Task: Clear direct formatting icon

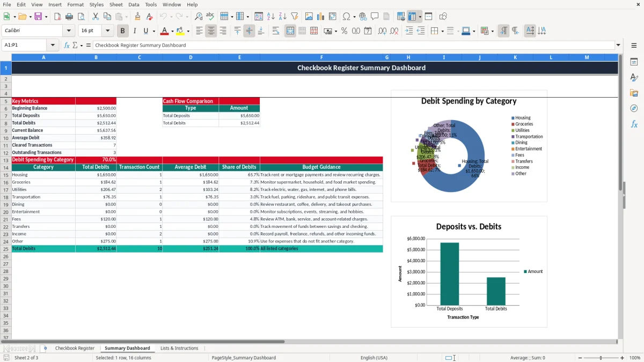Action: point(150,17)
